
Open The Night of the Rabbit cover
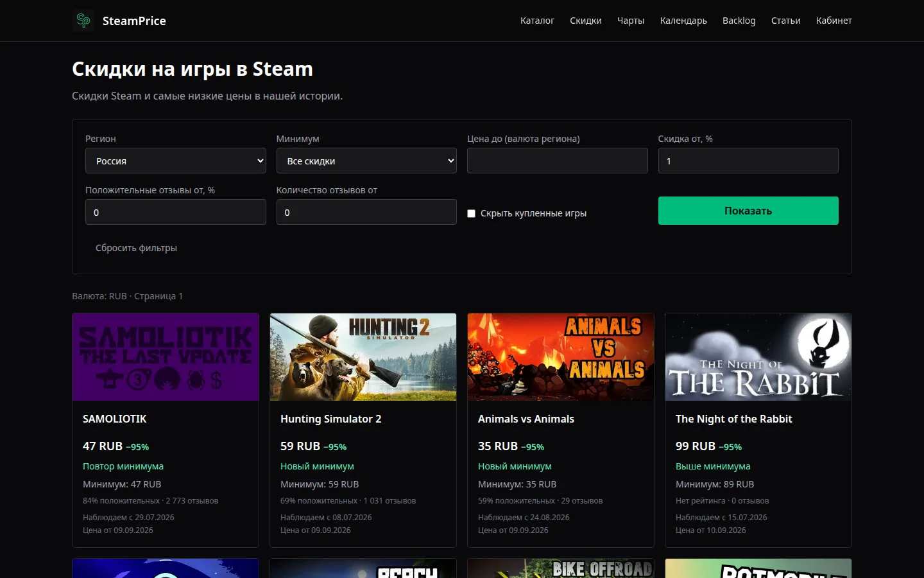[758, 357]
